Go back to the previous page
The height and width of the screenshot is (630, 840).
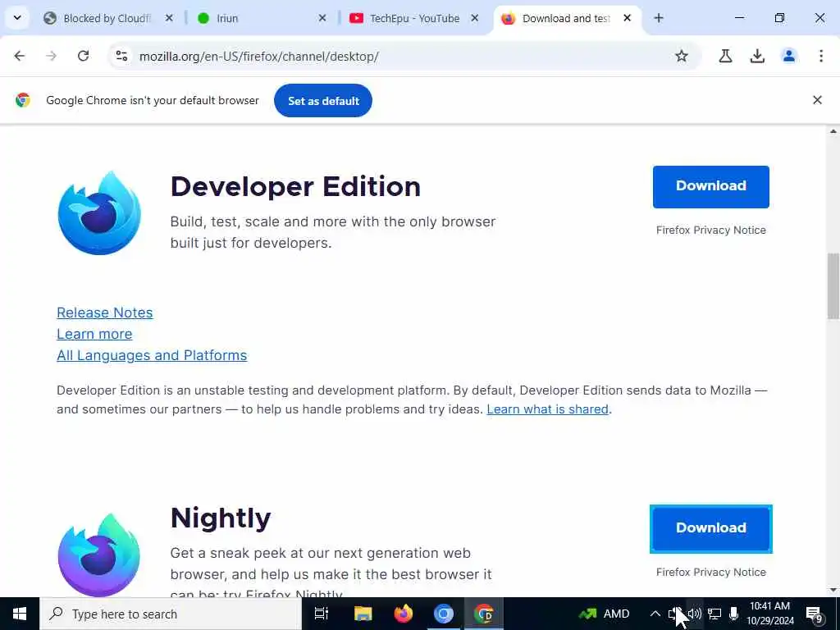coord(20,56)
